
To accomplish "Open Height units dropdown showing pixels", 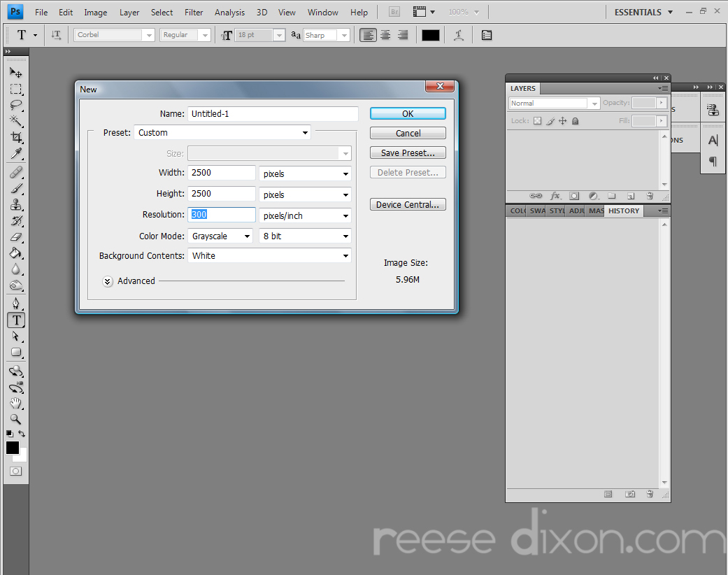I will 305,194.
